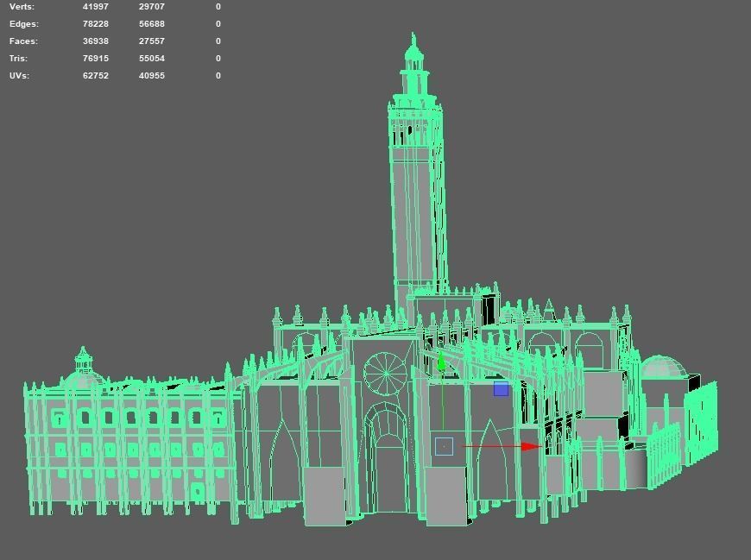This screenshot has width=751, height=560.
Task: Select the rose window on the cathedral facade
Action: click(385, 374)
